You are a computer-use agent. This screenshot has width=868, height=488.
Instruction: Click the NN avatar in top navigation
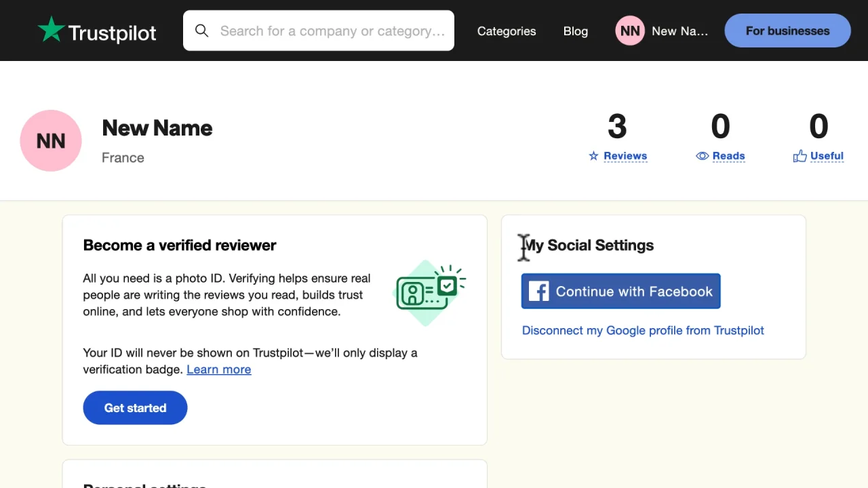[x=630, y=31]
